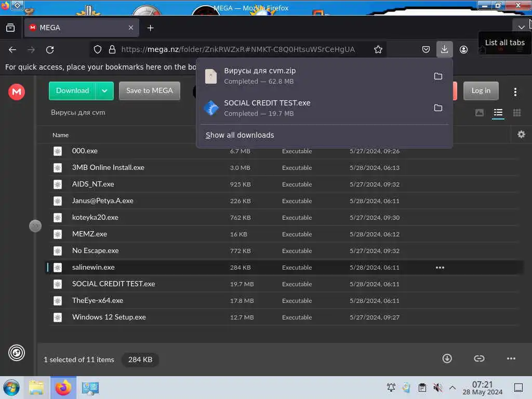532x399 pixels.
Task: Select koteyka20.exe file
Action: point(285,218)
